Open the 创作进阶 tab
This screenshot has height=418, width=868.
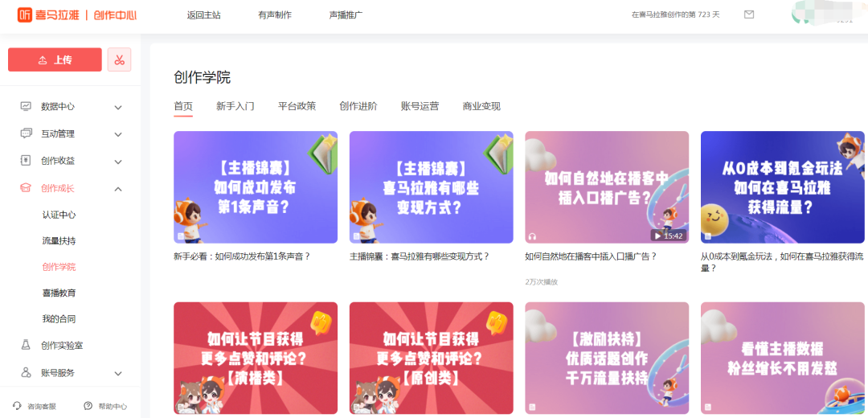coord(358,106)
